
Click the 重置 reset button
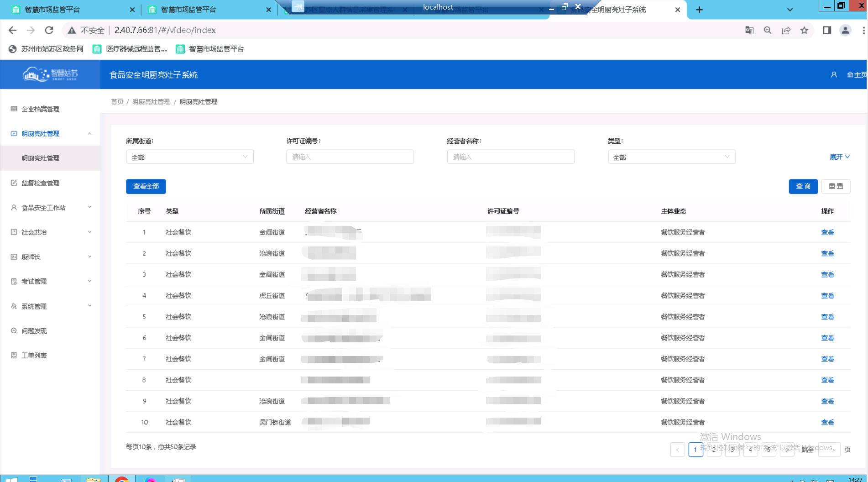836,186
